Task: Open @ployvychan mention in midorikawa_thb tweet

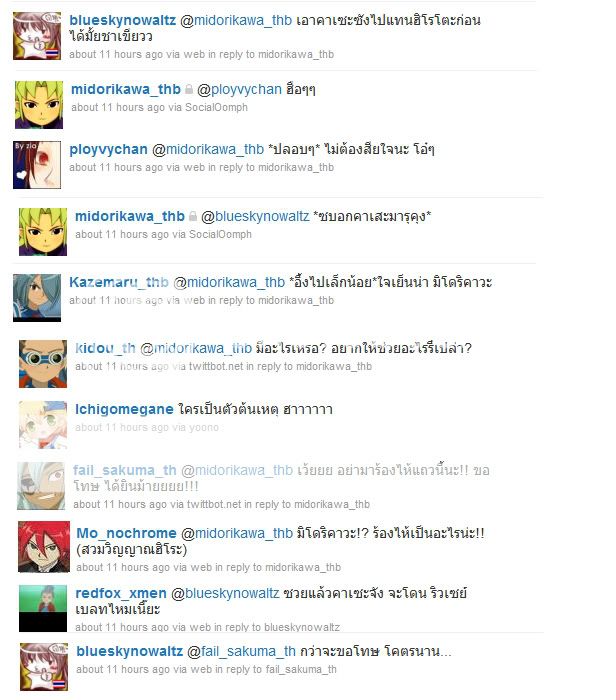Action: coord(239,89)
